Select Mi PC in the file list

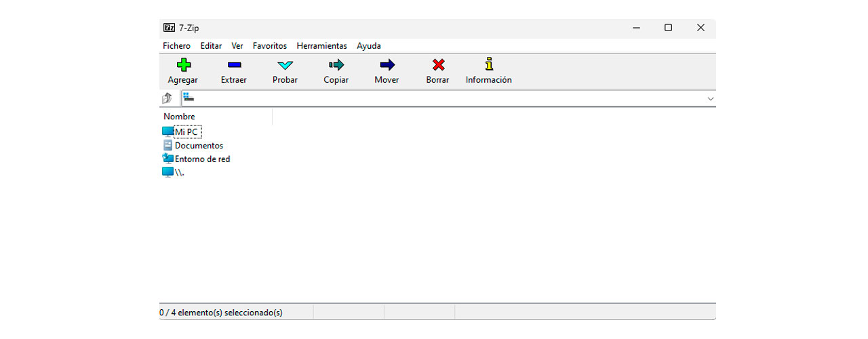coord(186,132)
